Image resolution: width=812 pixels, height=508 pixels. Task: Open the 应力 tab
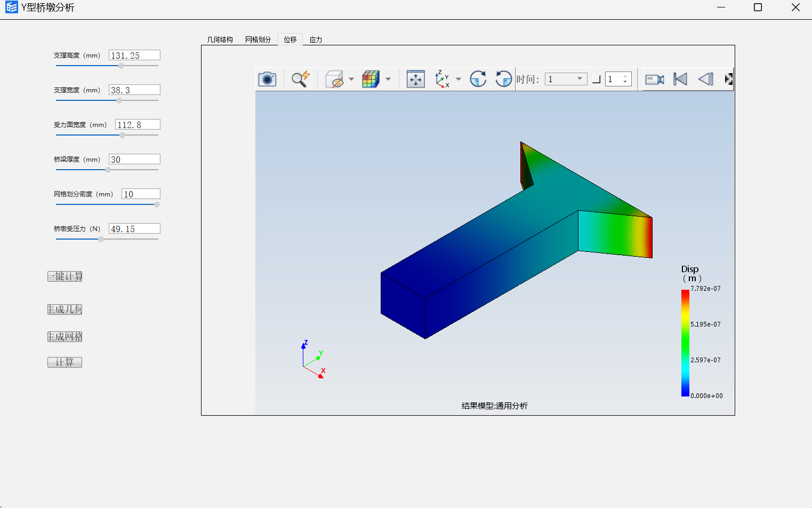coord(316,39)
